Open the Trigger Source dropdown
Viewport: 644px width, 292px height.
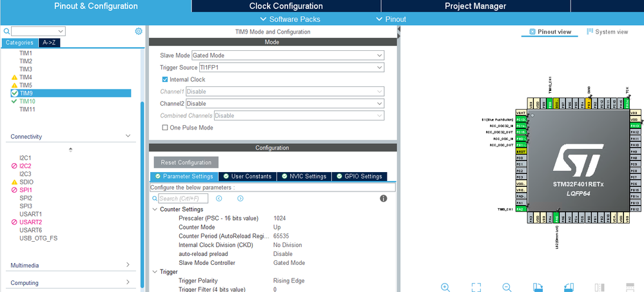pyautogui.click(x=291, y=67)
